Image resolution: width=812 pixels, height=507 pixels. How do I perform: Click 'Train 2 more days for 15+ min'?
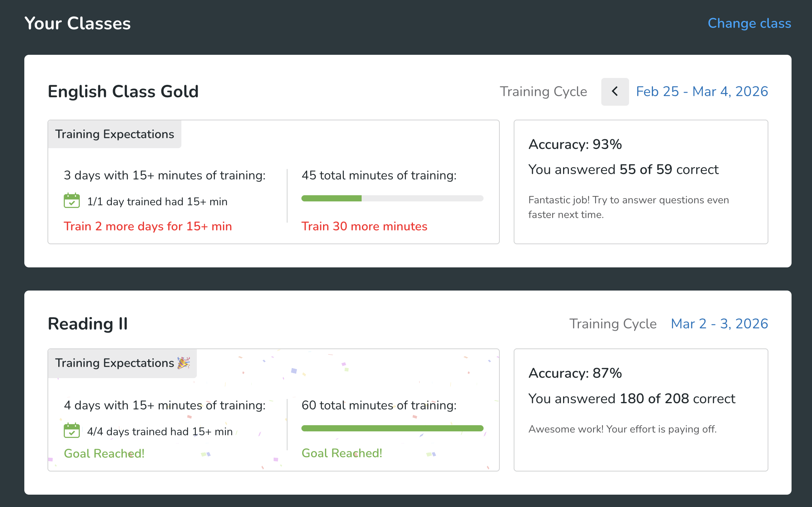pos(148,226)
